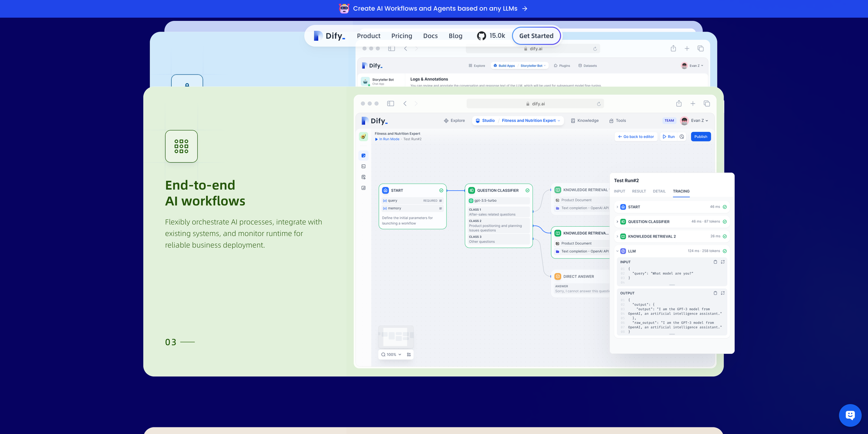Switch to the RESULT tab in Test Run#2
The height and width of the screenshot is (434, 868).
tap(639, 191)
